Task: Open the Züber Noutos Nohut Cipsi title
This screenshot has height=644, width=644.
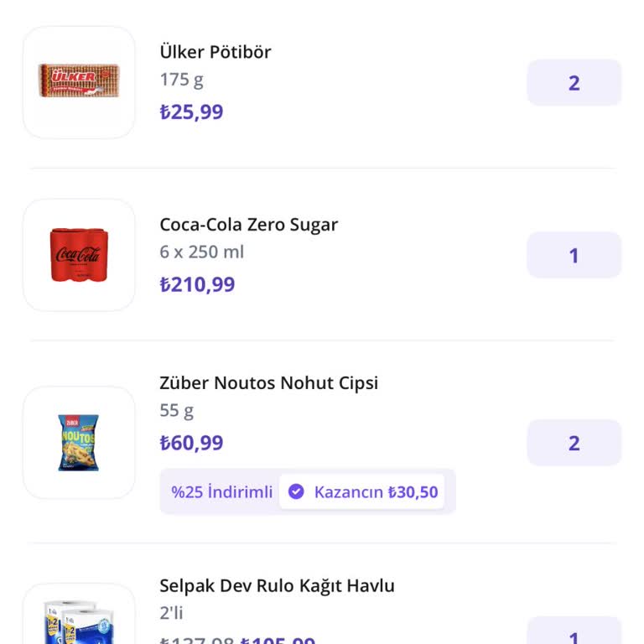Action: tap(269, 383)
